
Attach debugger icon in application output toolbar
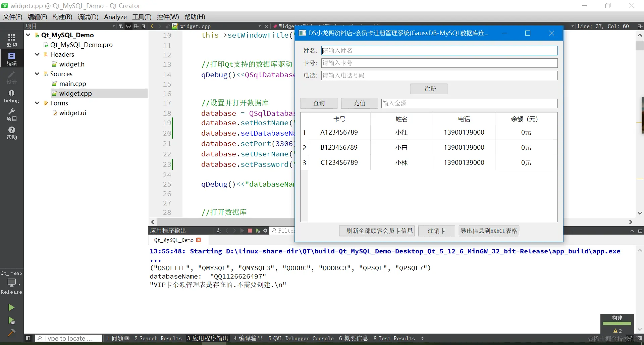coord(258,231)
